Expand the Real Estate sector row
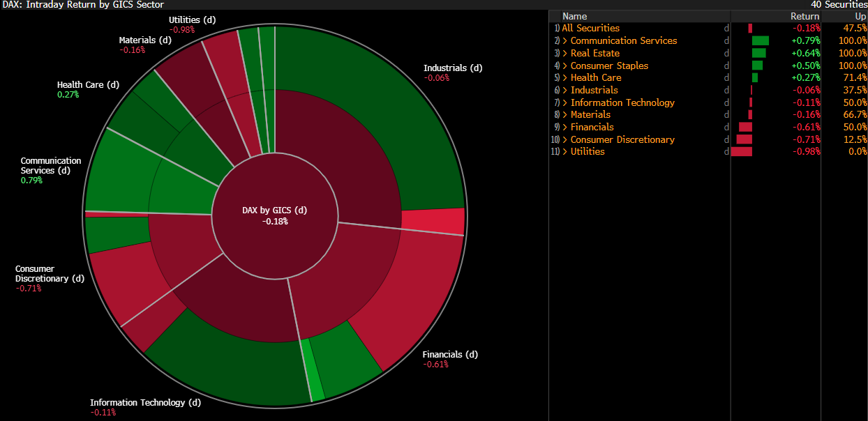868x421 pixels. [565, 53]
